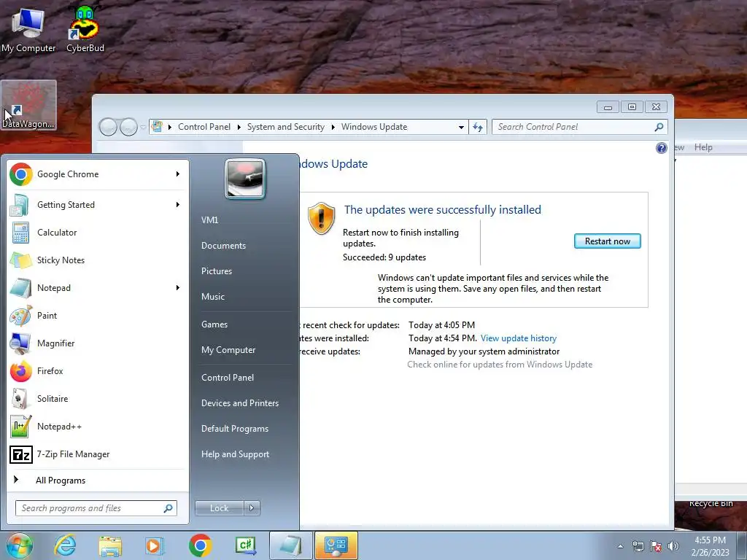Focus Search programs and files box
This screenshot has height=560, width=747.
coord(96,508)
